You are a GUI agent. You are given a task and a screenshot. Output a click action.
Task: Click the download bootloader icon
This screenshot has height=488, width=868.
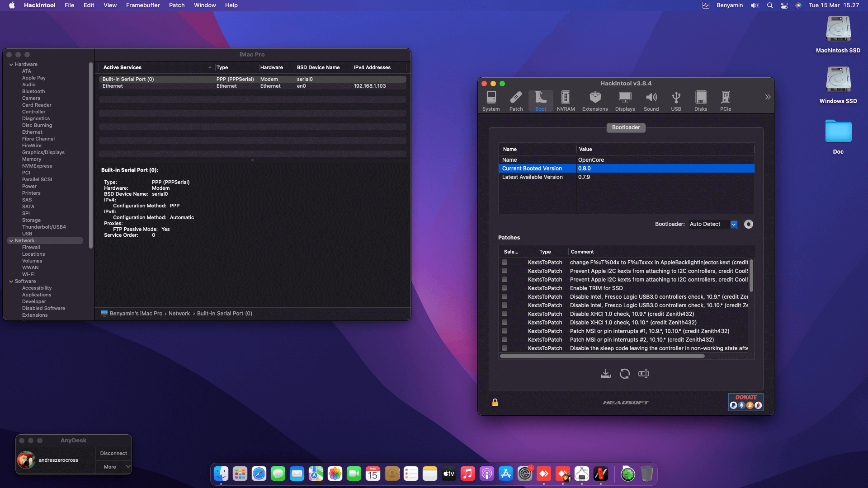(605, 374)
